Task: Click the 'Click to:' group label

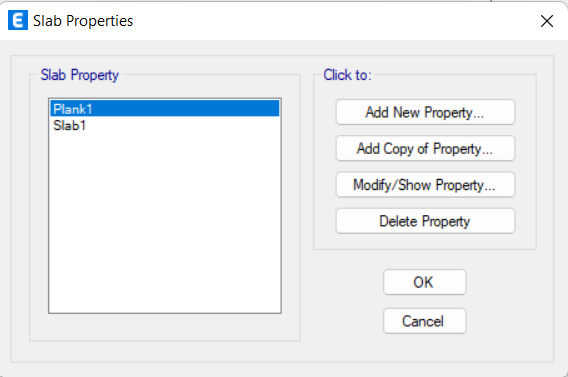Action: pyautogui.click(x=347, y=75)
